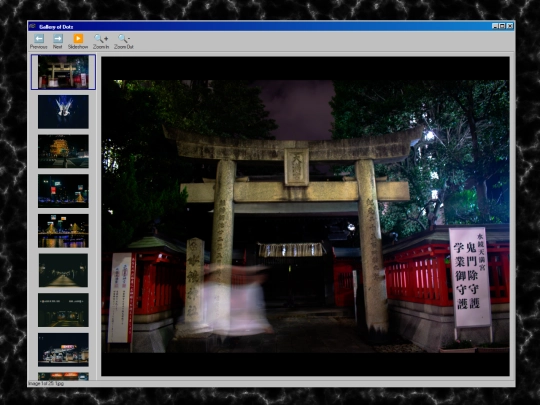Open the white fountain thumbnail
Image resolution: width=540 pixels, height=405 pixels.
[x=63, y=112]
